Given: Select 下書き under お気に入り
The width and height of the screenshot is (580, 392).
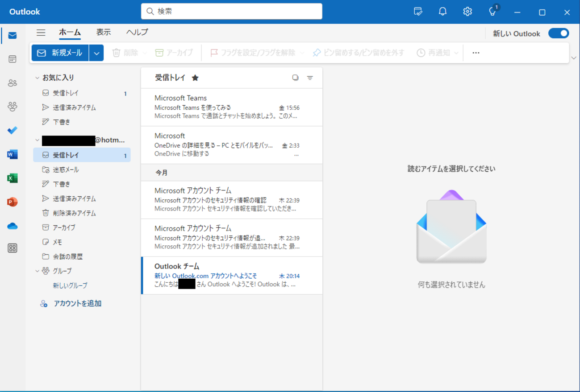Looking at the screenshot, I should point(82,122).
